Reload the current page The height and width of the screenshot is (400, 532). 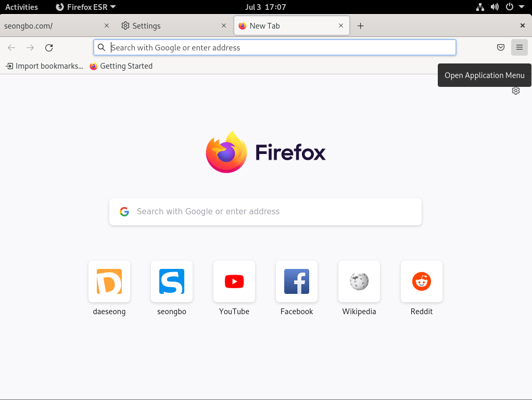click(49, 47)
